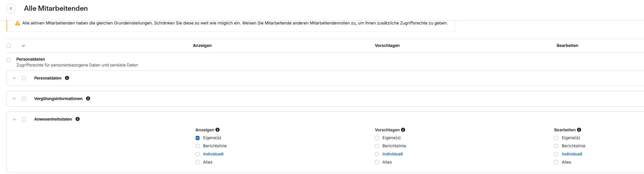This screenshot has height=174, width=644.
Task: Check Berichtslinie under Bearbeiten
Action: [x=556, y=146]
